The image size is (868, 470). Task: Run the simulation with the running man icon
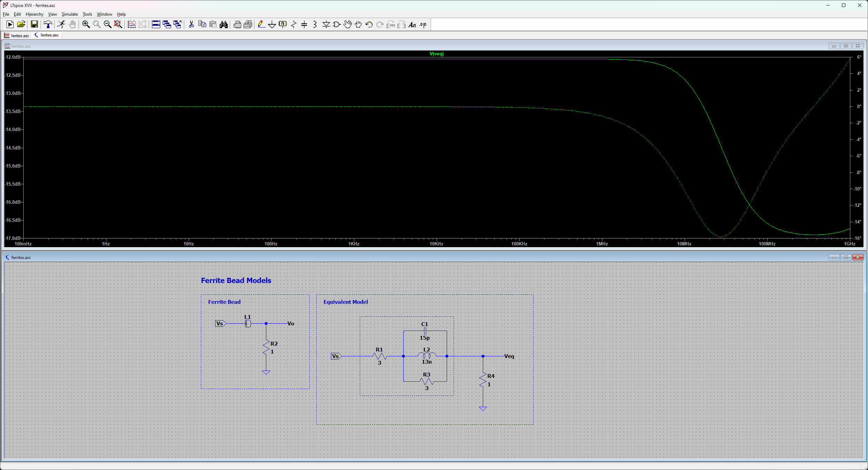click(x=61, y=24)
